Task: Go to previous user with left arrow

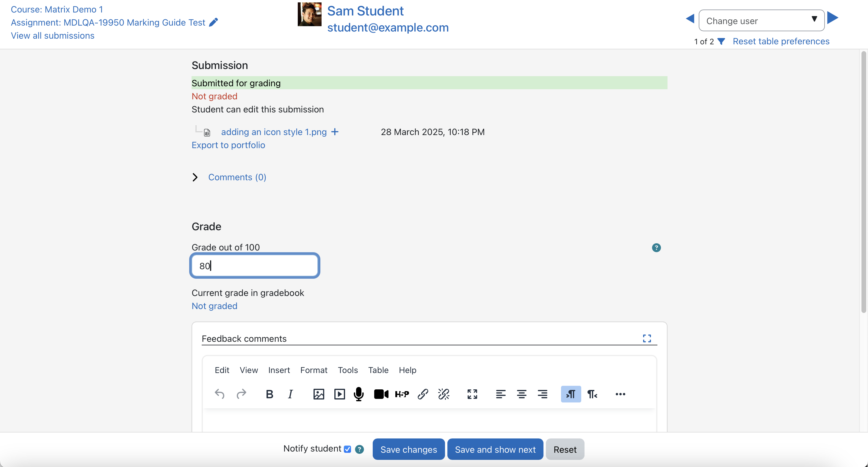Action: click(690, 18)
